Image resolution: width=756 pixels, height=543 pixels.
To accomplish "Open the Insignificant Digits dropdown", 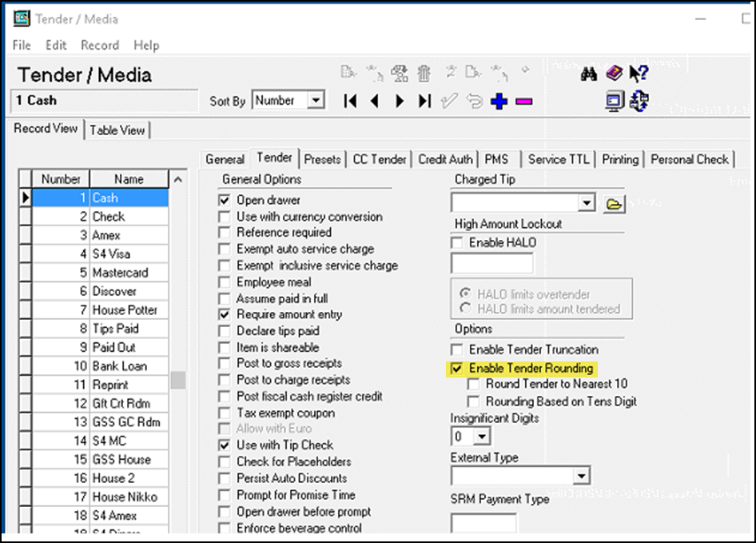I will [x=482, y=437].
